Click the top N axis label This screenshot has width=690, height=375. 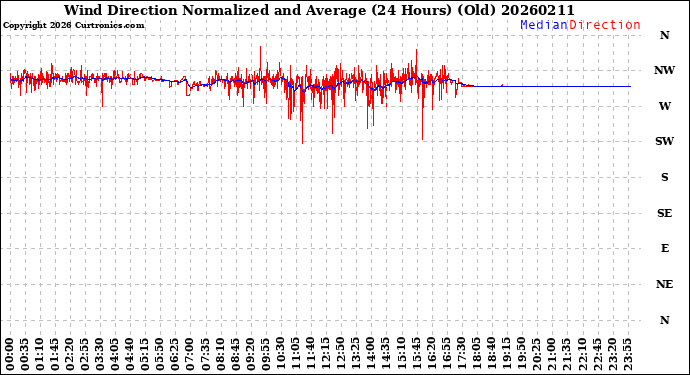(x=664, y=35)
